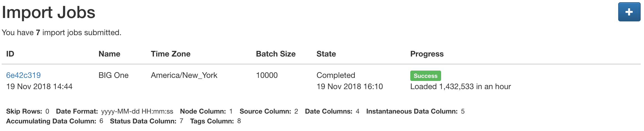Click the Completed state text
Screen dimensions: 644x131
[x=336, y=75]
